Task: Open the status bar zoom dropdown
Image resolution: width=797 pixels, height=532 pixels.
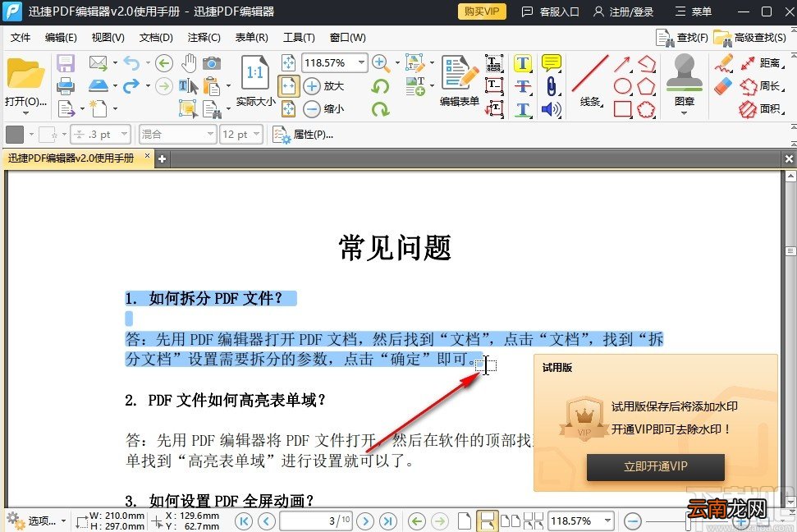Action: pos(607,521)
